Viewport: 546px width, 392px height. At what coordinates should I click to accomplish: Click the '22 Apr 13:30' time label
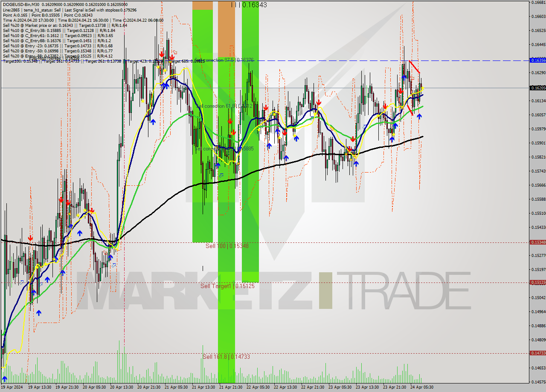pos(285,387)
